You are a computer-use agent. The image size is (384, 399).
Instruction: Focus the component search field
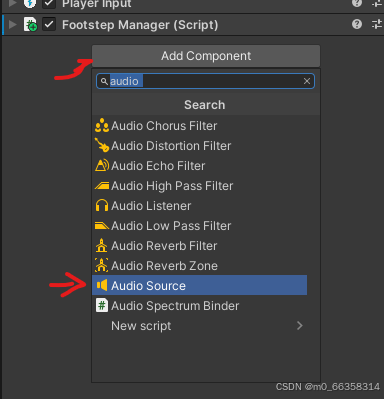205,81
